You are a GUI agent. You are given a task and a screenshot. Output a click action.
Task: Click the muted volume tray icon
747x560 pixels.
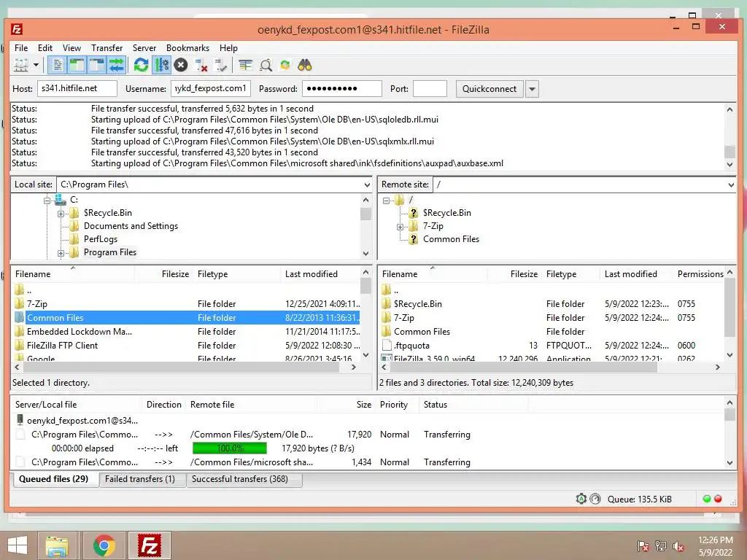[678, 546]
